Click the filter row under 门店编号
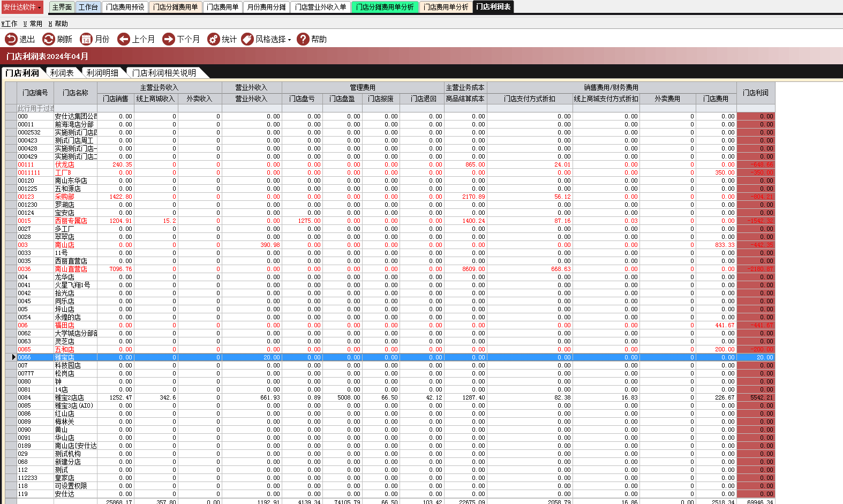 (x=35, y=108)
